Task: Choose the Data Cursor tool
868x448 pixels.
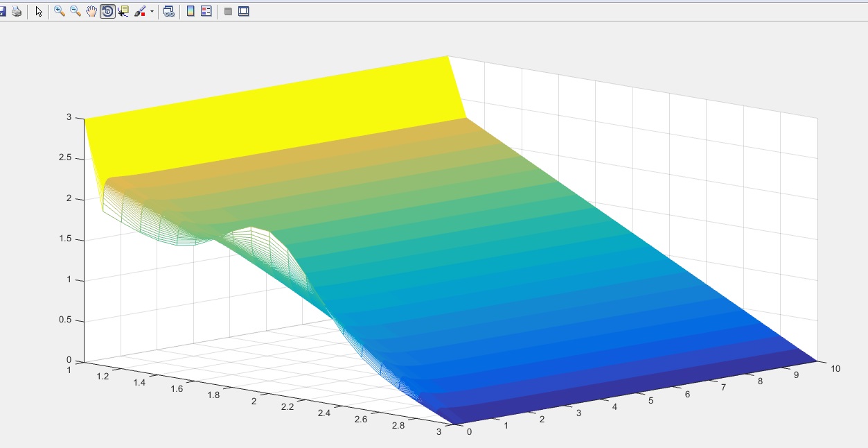Action: point(123,12)
